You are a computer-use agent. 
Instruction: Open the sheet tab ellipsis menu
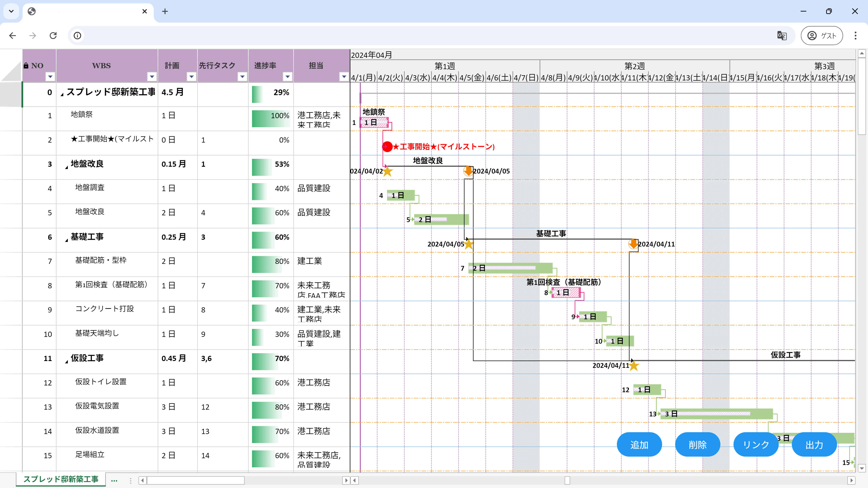pos(114,480)
